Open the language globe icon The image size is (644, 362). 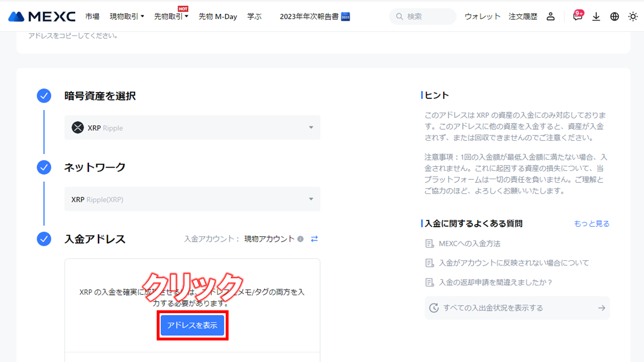(614, 16)
